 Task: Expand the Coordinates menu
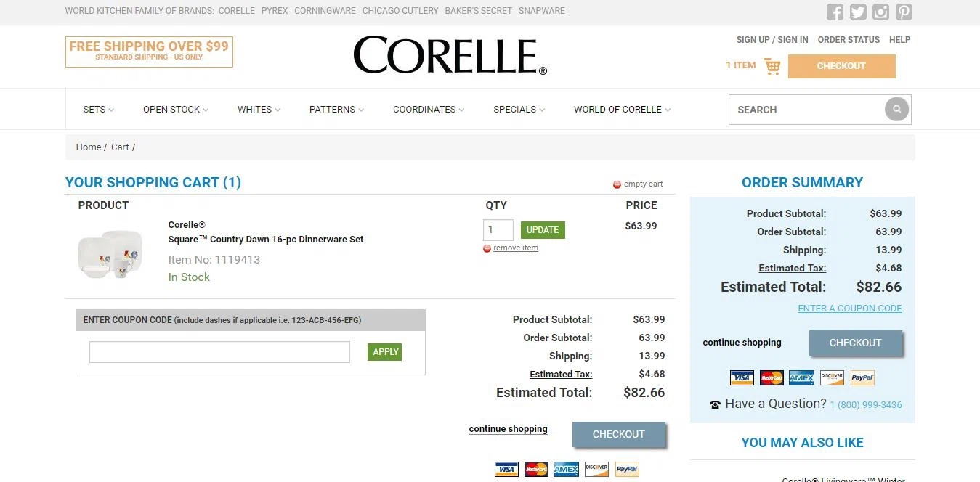429,110
